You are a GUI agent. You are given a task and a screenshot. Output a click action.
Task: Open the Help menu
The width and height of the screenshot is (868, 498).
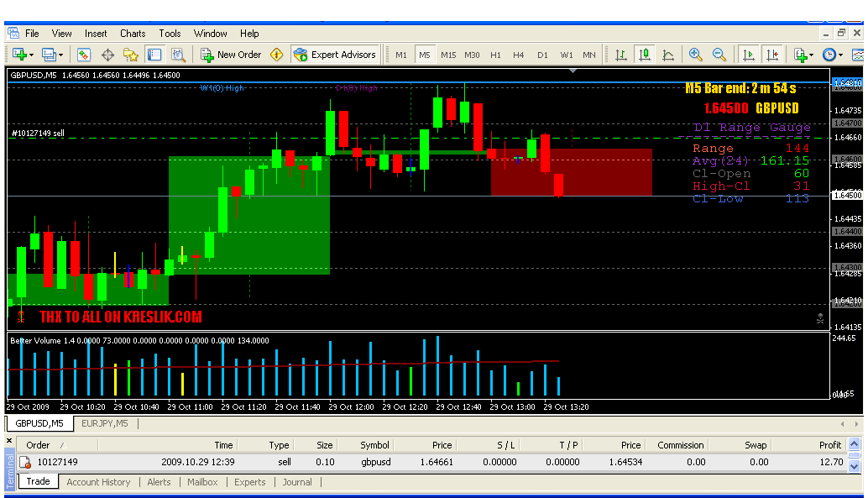click(249, 34)
